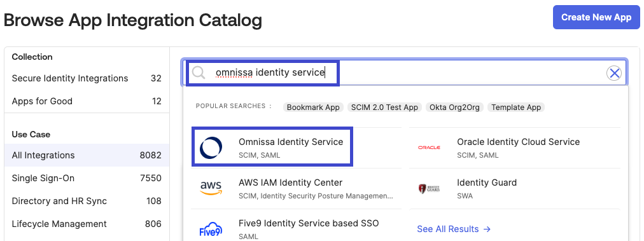
Task: Open AWS IAM Identity Center result
Action: coord(297,188)
